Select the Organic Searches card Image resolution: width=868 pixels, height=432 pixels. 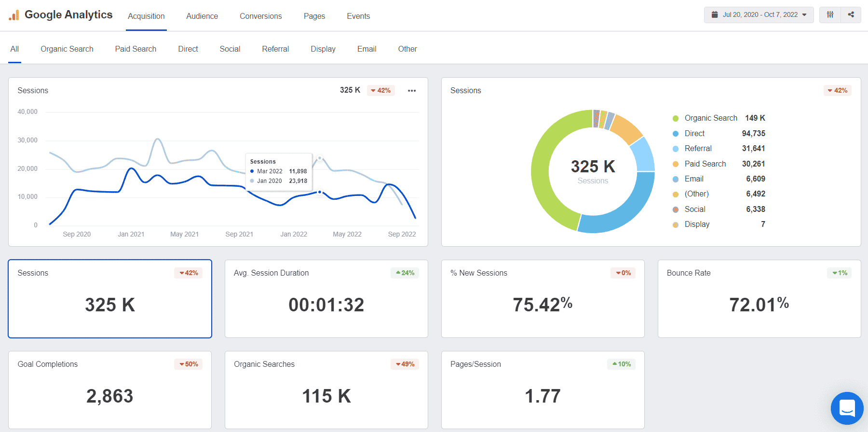pos(326,390)
